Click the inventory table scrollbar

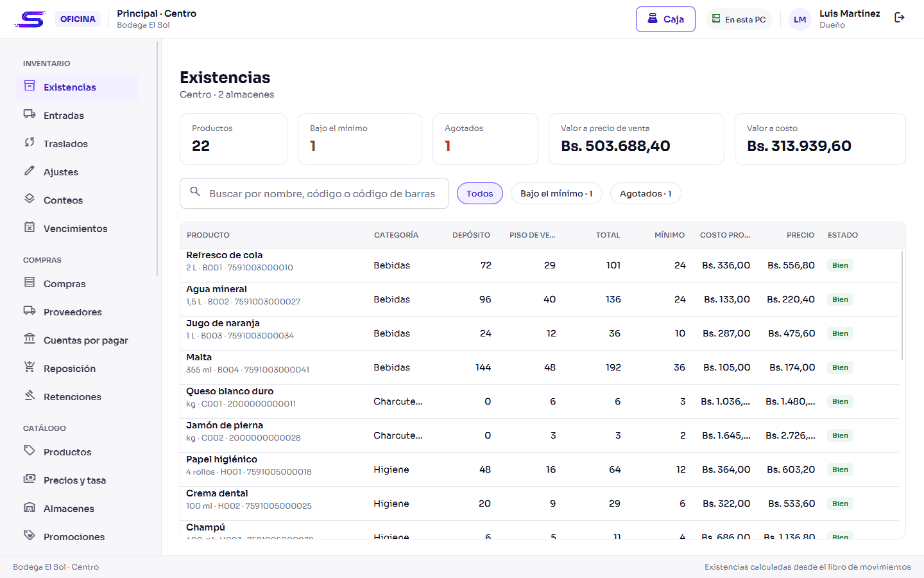point(902,306)
